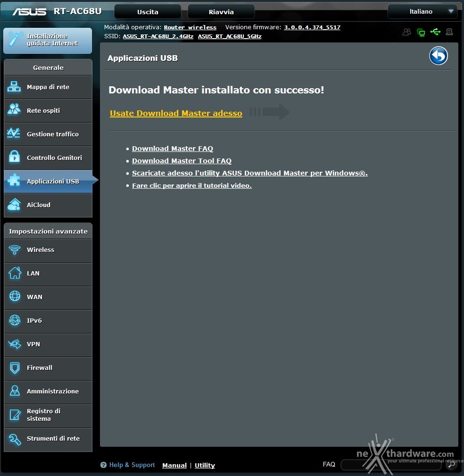Click Installazione guidata Internet button
This screenshot has width=464, height=476.
coord(48,41)
